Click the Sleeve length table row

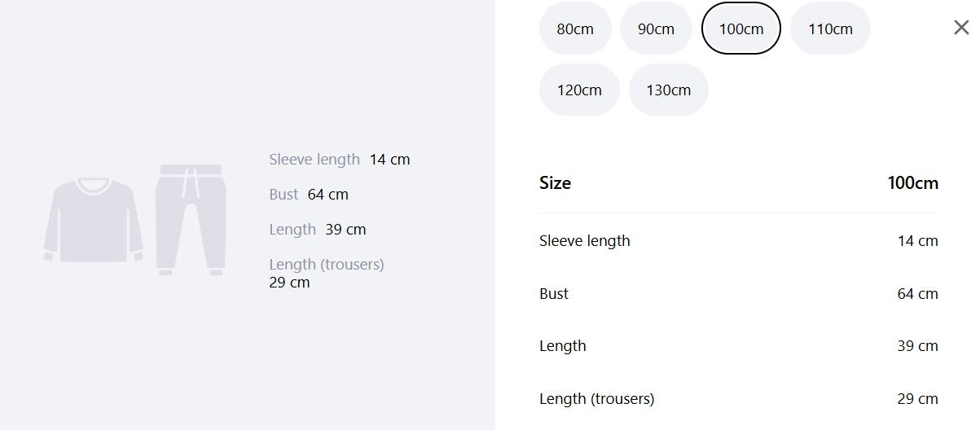739,241
